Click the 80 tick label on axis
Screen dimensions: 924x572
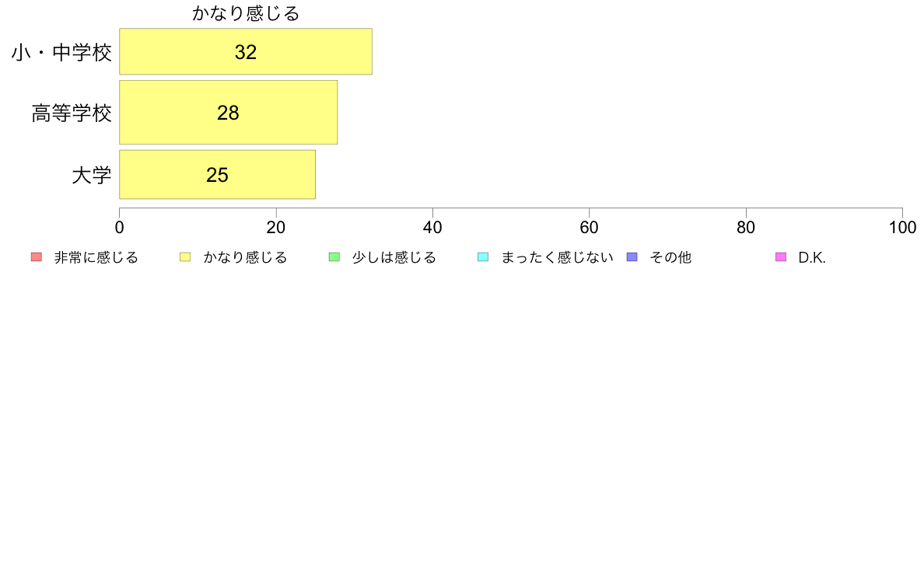tap(746, 228)
